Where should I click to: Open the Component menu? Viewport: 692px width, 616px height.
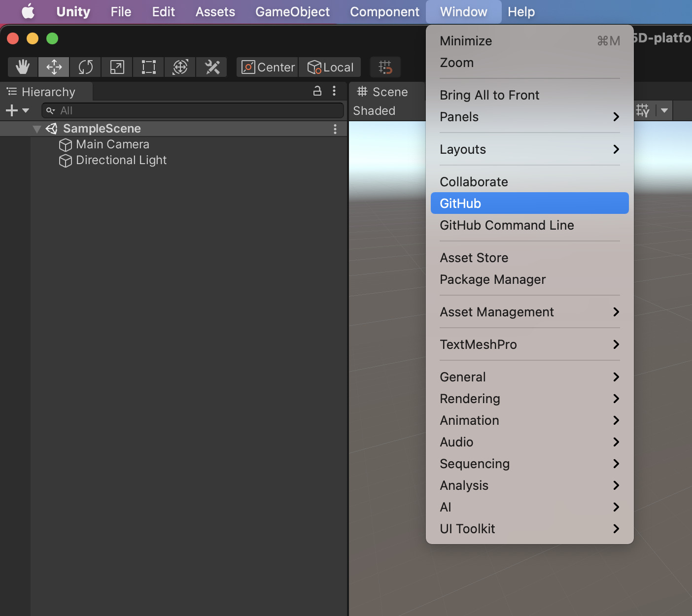tap(384, 11)
